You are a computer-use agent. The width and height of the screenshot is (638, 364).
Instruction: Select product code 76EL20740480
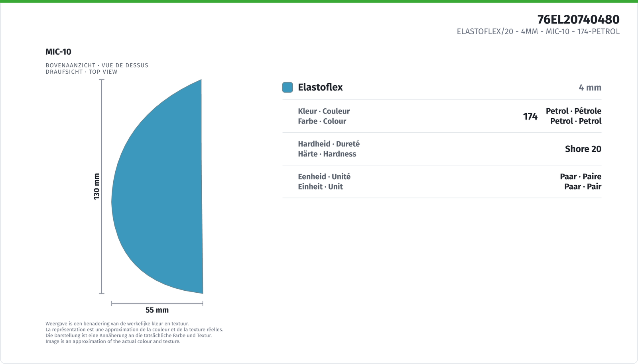578,20
